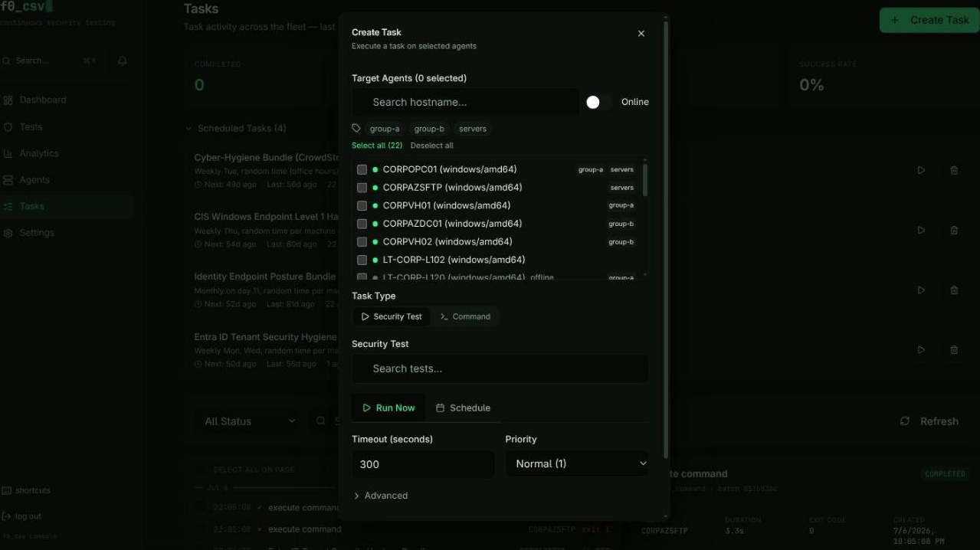The height and width of the screenshot is (550, 980).
Task: Run the Identity Endpoint Posture Bundle task
Action: click(x=921, y=290)
